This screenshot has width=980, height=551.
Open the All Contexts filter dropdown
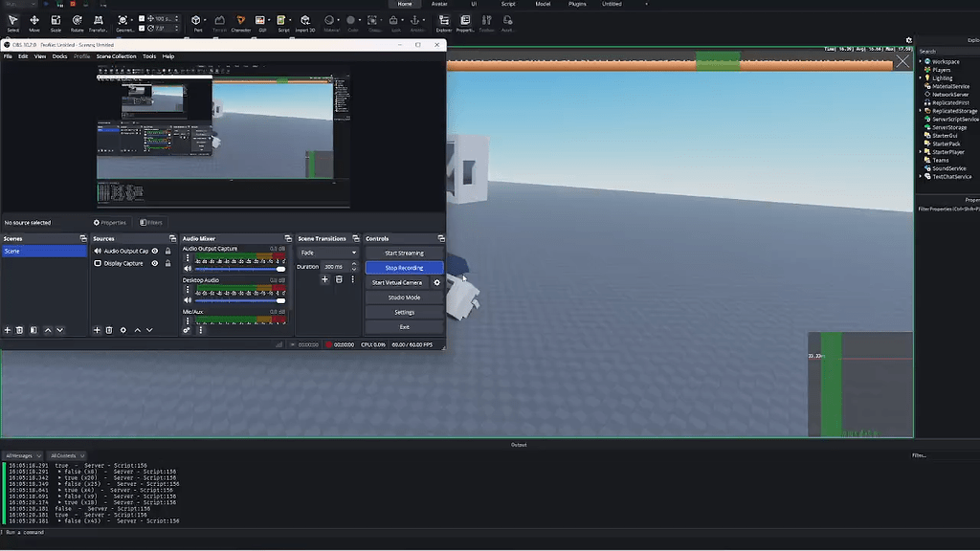tap(67, 455)
